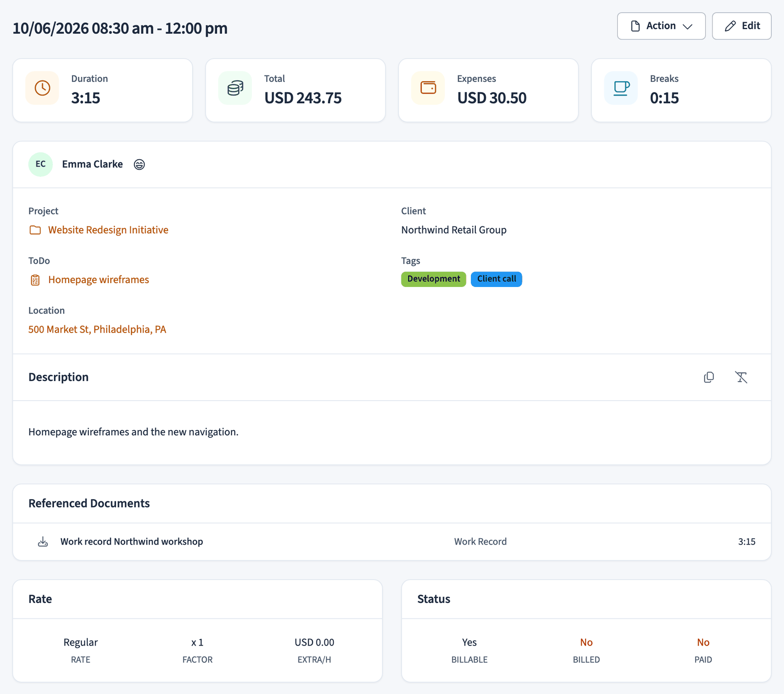The width and height of the screenshot is (784, 694).
Task: Click the No value above BILLED
Action: coord(587,642)
